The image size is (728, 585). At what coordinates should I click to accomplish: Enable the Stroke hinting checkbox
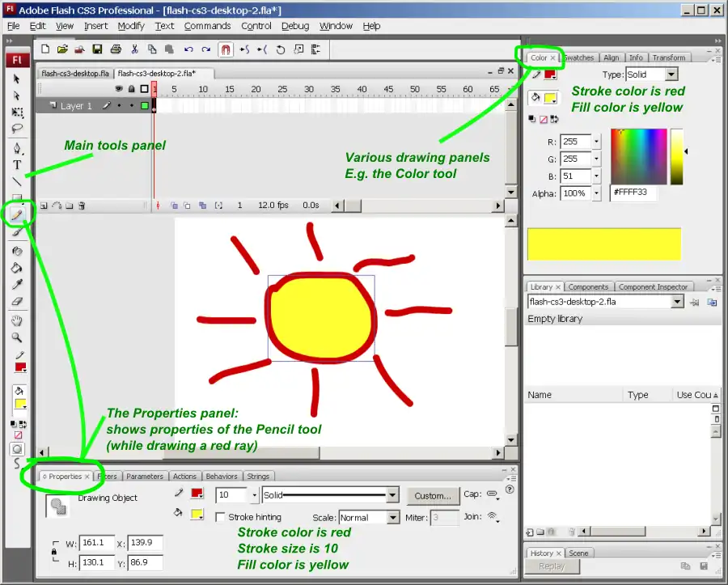[221, 517]
